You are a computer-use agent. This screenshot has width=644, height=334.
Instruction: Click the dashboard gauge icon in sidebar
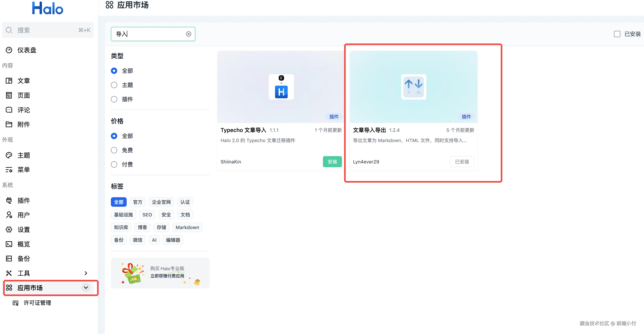(9, 50)
